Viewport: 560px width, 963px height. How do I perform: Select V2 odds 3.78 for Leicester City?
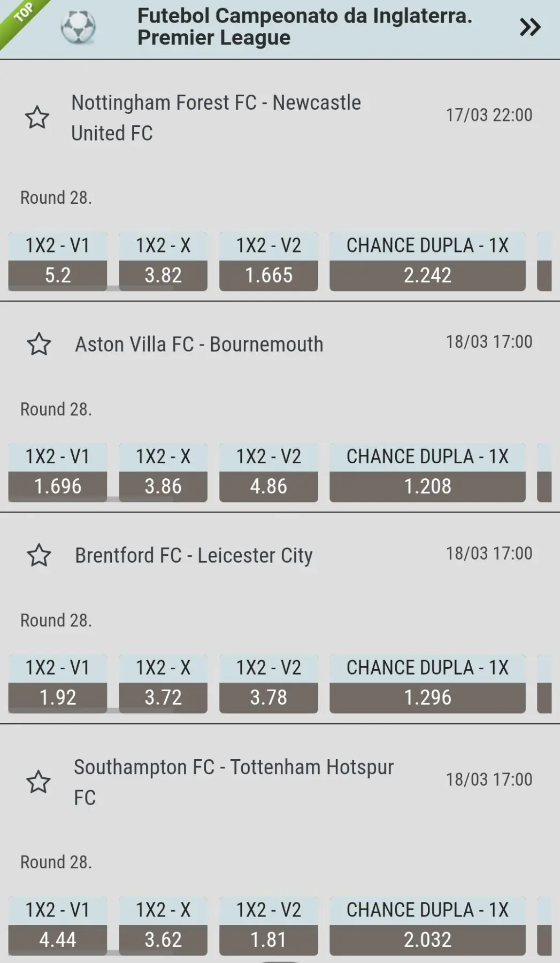269,697
